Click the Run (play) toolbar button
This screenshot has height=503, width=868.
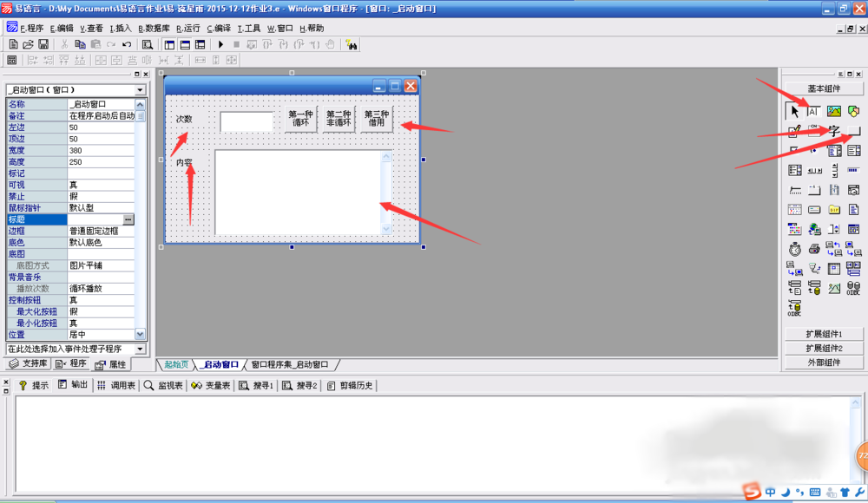(x=220, y=44)
